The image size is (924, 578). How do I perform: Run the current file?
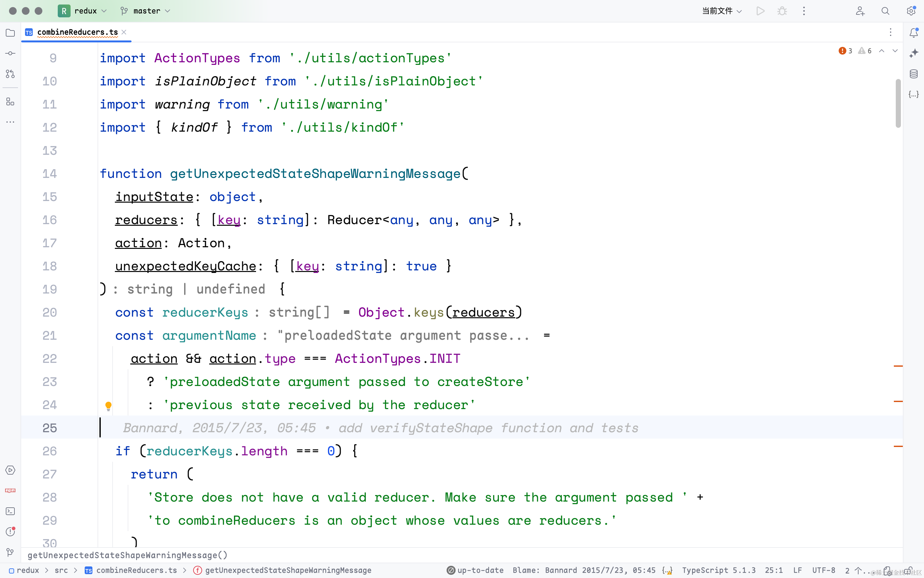pos(760,11)
